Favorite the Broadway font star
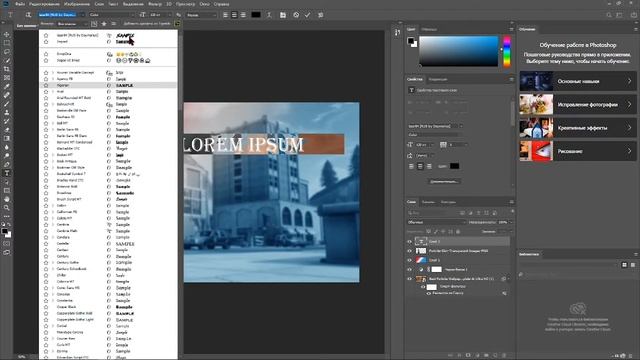 (46, 193)
